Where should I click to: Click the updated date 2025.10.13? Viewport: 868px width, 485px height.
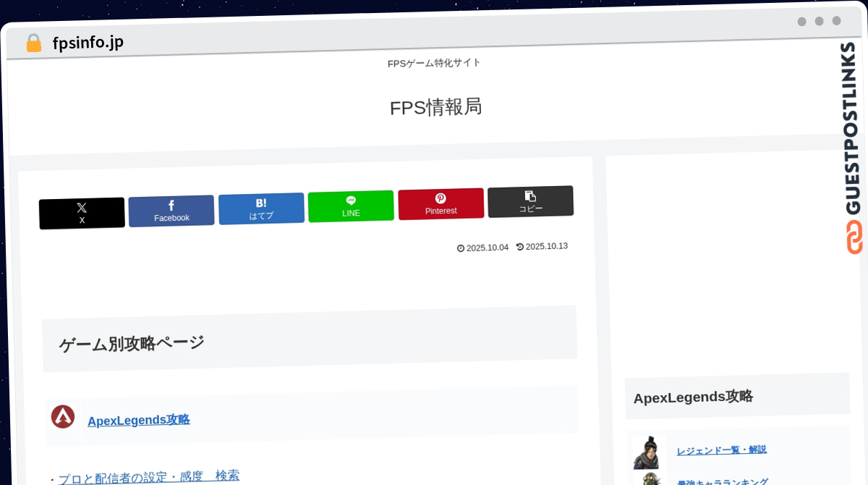point(546,246)
